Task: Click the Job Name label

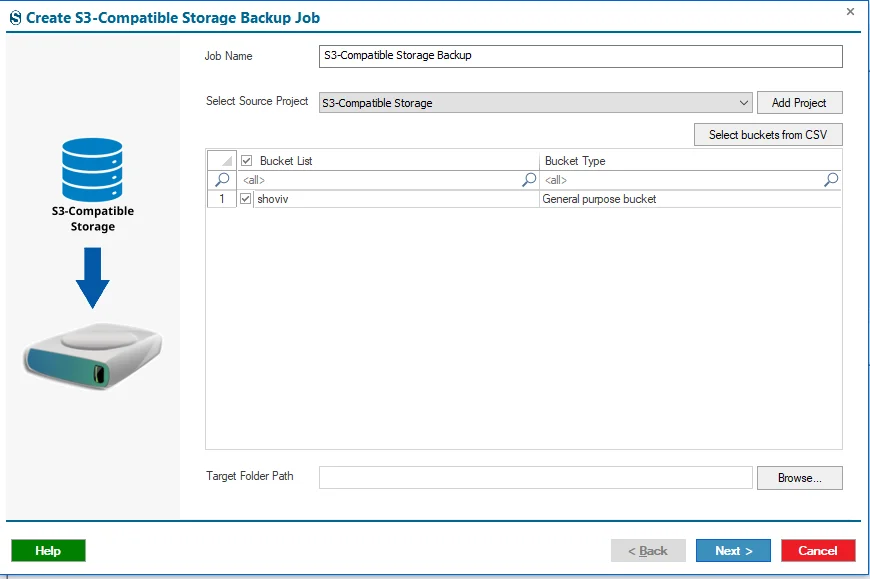Action: tap(228, 56)
